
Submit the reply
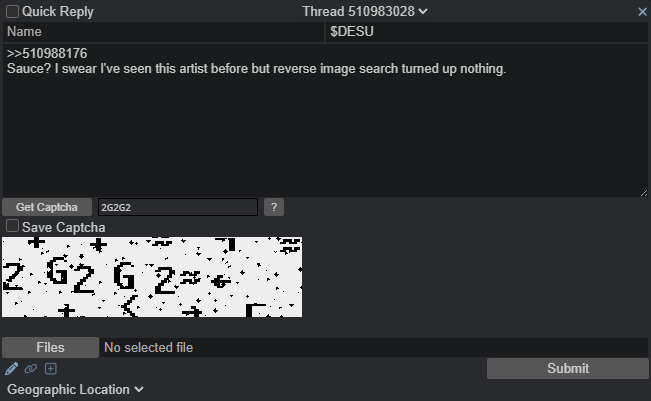[568, 368]
